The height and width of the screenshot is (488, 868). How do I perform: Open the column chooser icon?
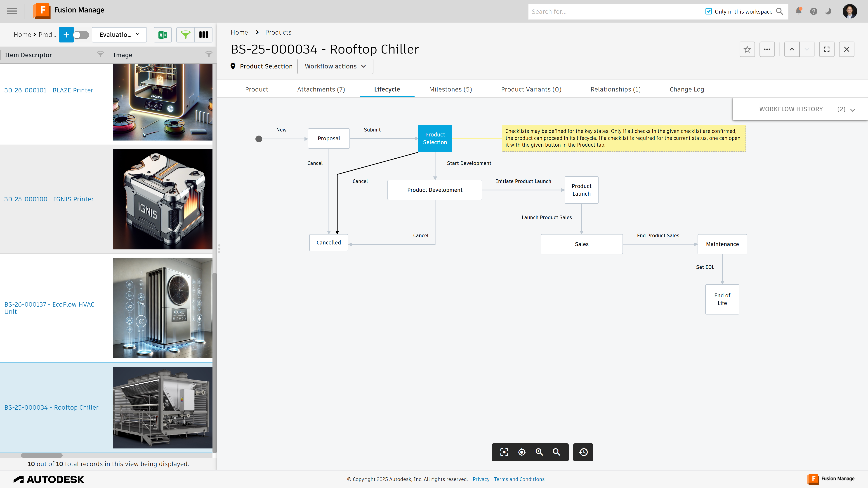pyautogui.click(x=203, y=35)
